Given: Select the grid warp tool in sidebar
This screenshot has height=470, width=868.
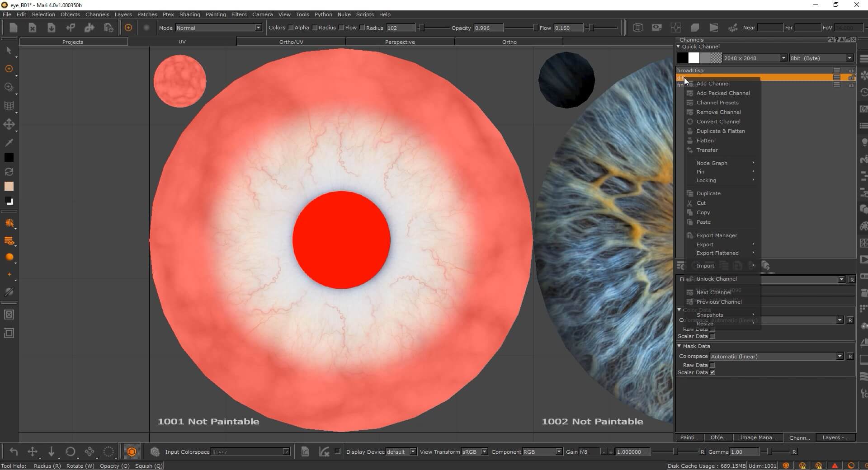Looking at the screenshot, I should (x=9, y=106).
